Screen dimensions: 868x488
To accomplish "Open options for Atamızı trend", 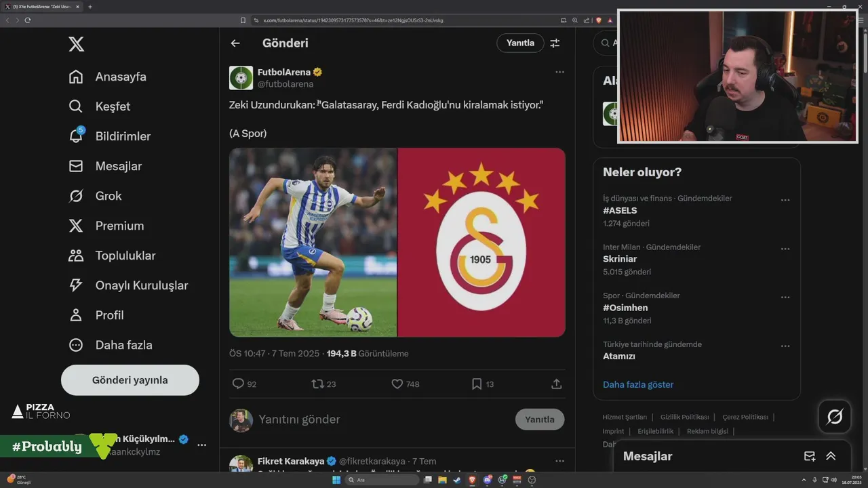I will (x=785, y=346).
